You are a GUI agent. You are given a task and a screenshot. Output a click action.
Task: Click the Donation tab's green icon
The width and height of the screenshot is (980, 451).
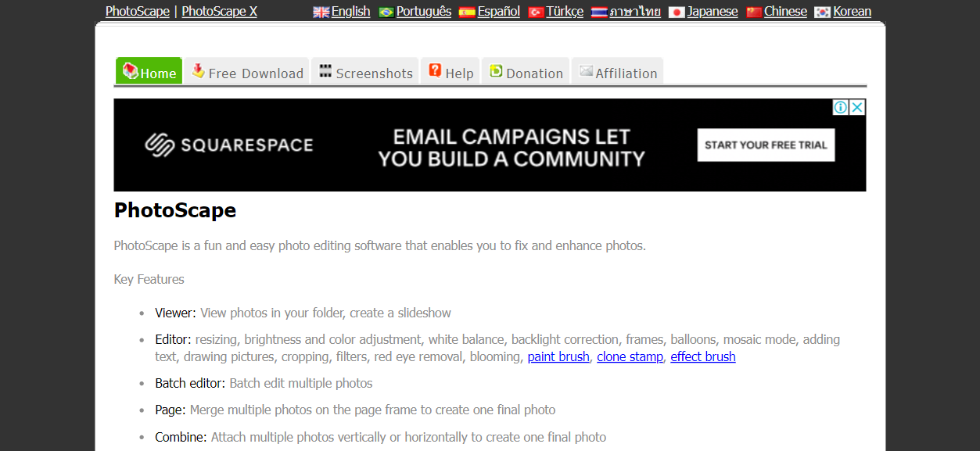point(496,71)
